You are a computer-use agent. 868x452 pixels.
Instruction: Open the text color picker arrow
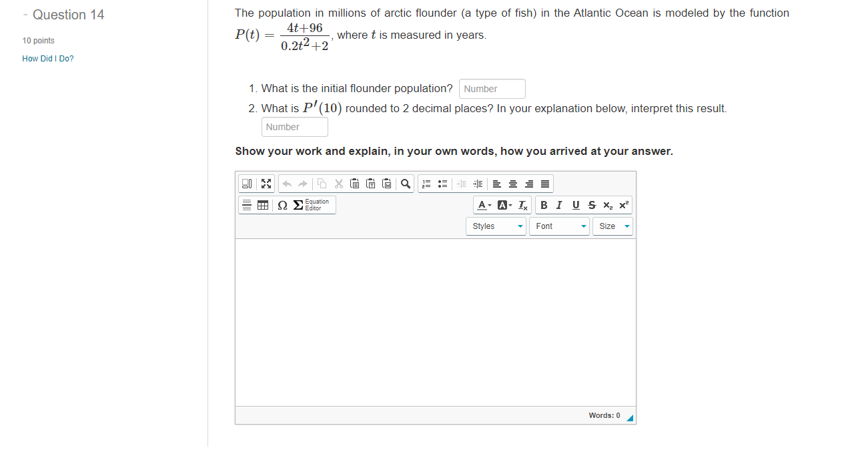(x=489, y=205)
